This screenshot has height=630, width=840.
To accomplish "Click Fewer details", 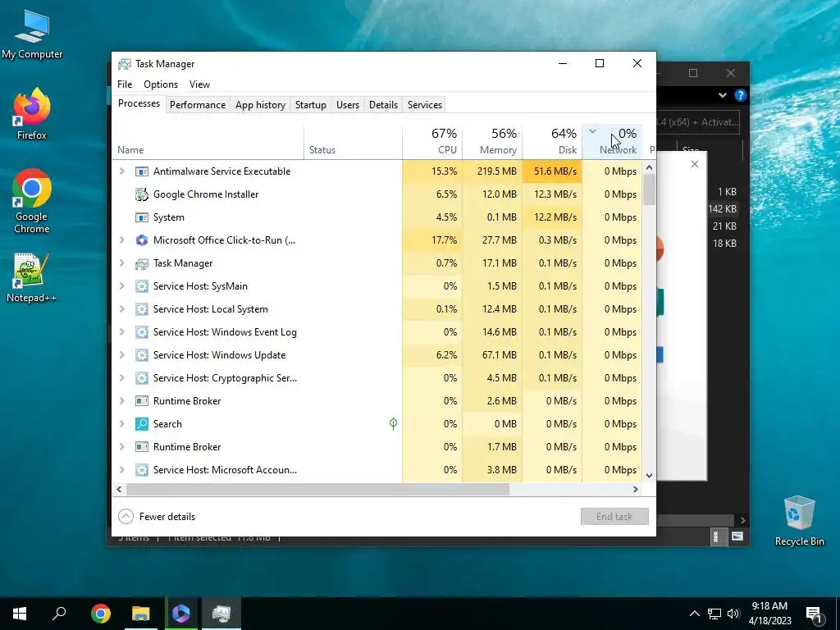I will click(x=157, y=517).
